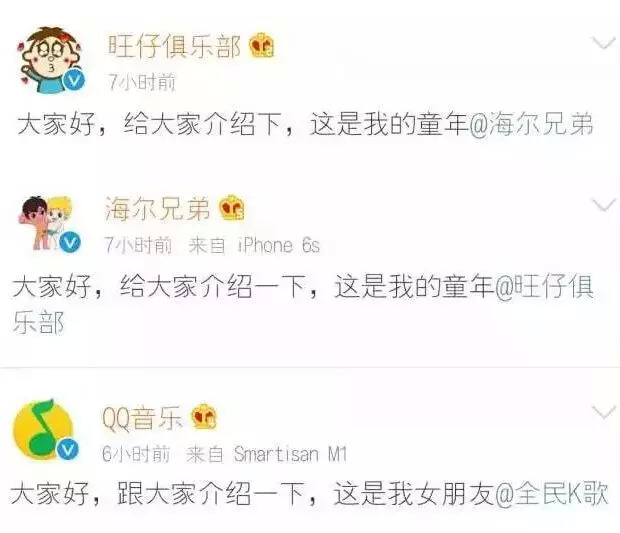Image resolution: width=620 pixels, height=533 pixels.
Task: Open 海尔兄弟 profile avatar
Action: [x=49, y=224]
